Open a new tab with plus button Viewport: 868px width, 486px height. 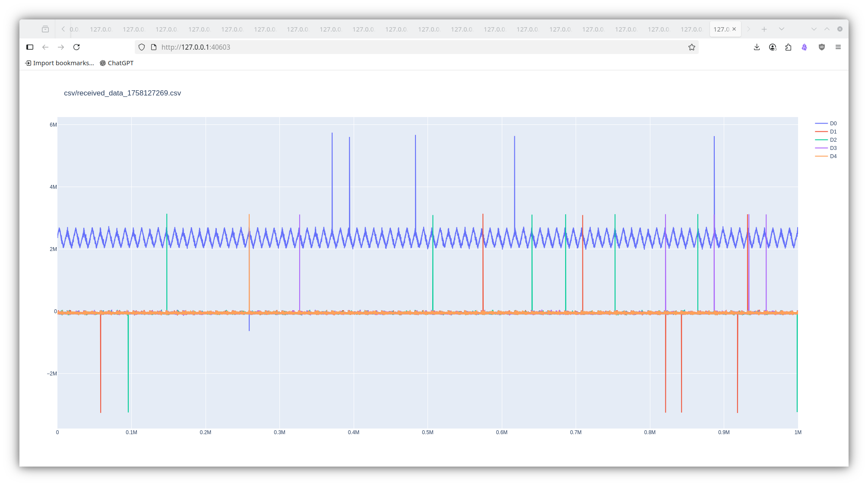[764, 29]
